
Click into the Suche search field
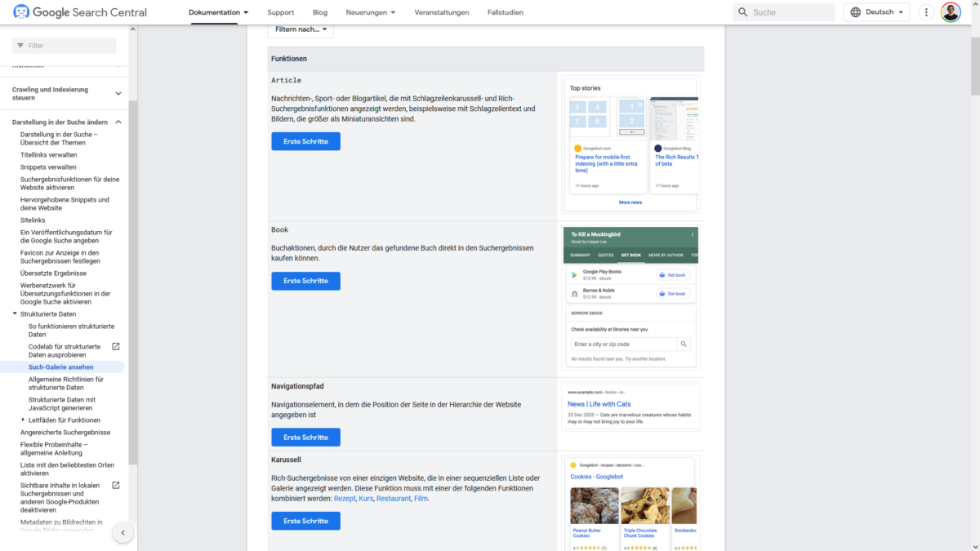(x=783, y=12)
